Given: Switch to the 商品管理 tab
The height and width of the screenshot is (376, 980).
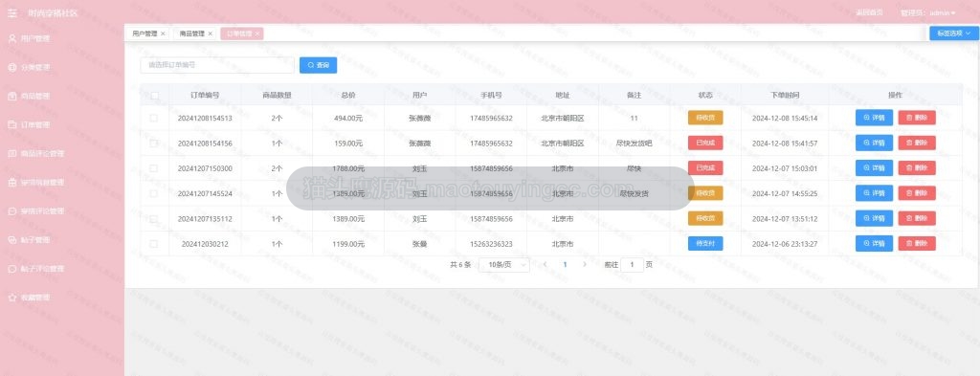Looking at the screenshot, I should click(x=191, y=33).
